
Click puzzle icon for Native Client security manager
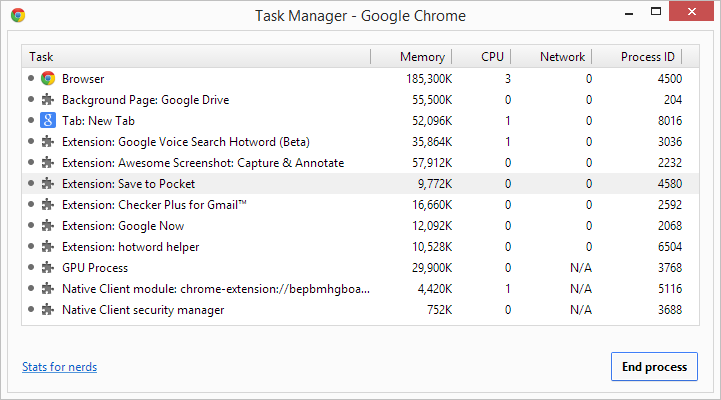tap(48, 310)
